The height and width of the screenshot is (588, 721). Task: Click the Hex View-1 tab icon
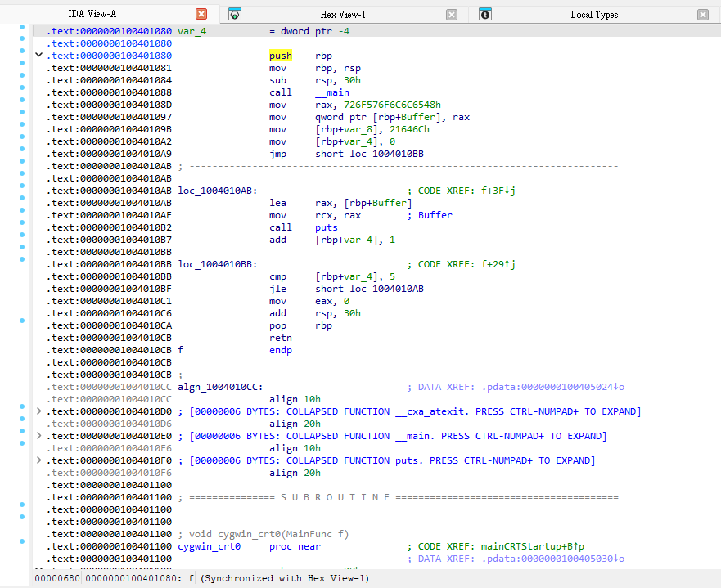[x=236, y=15]
